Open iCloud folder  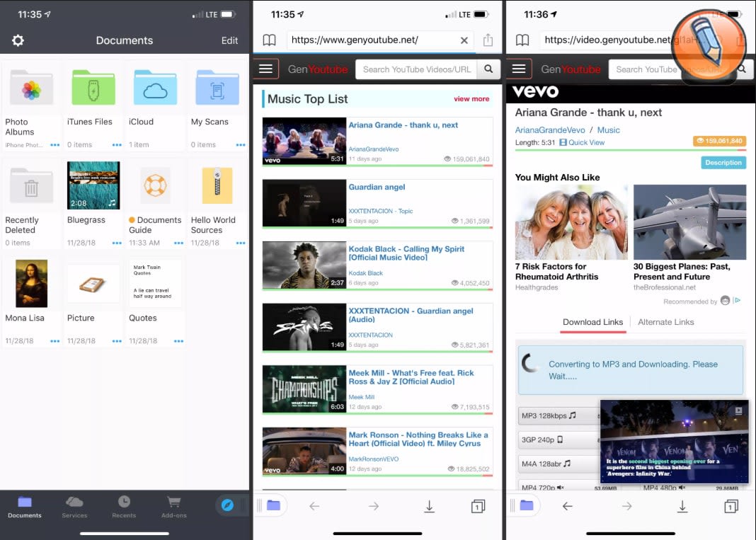pos(155,88)
